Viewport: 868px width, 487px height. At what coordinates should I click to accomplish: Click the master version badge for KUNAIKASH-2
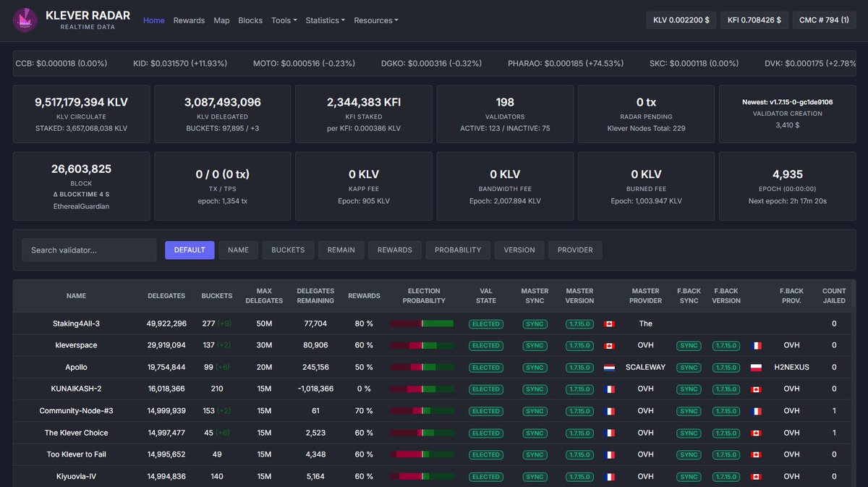(x=579, y=389)
